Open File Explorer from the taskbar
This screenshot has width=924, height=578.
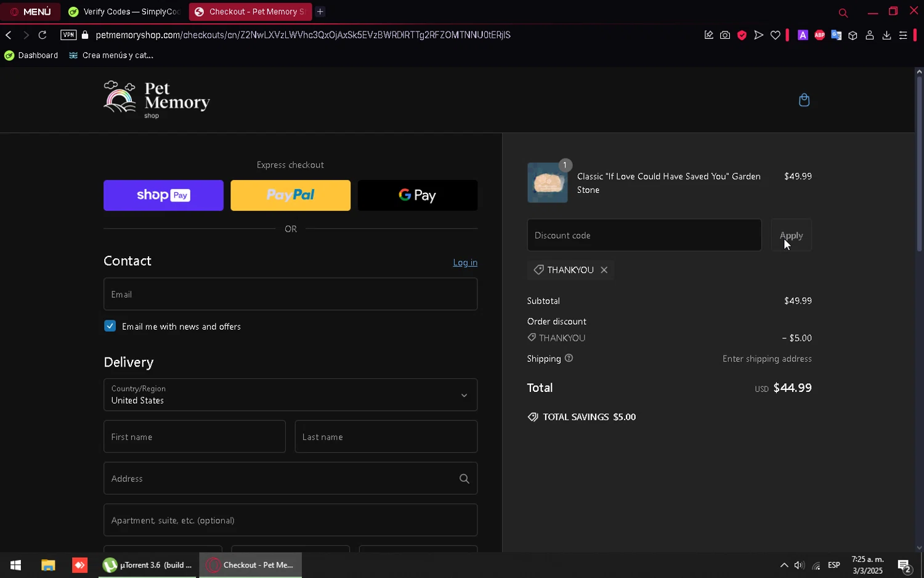(x=48, y=565)
